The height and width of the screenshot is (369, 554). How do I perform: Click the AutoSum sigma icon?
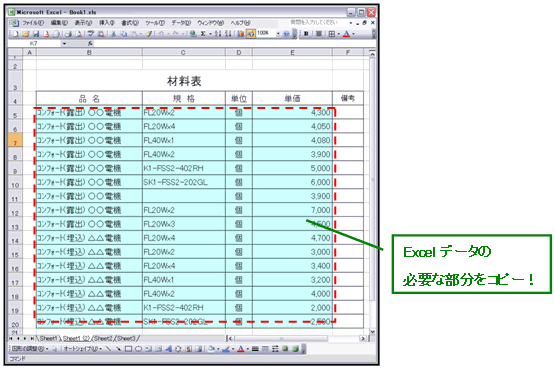(x=203, y=34)
